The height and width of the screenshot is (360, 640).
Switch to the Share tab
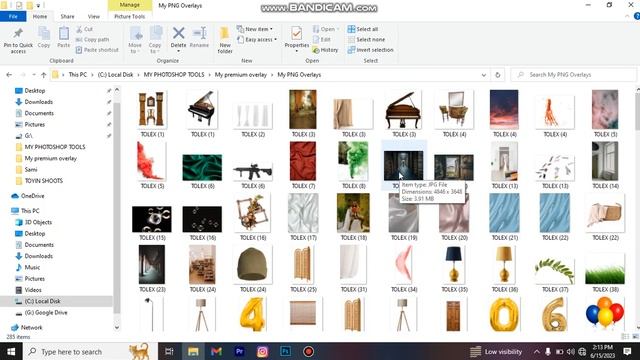coord(67,17)
